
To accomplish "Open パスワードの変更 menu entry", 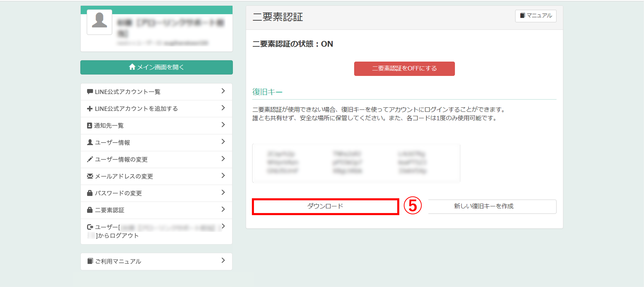I will click(x=156, y=193).
